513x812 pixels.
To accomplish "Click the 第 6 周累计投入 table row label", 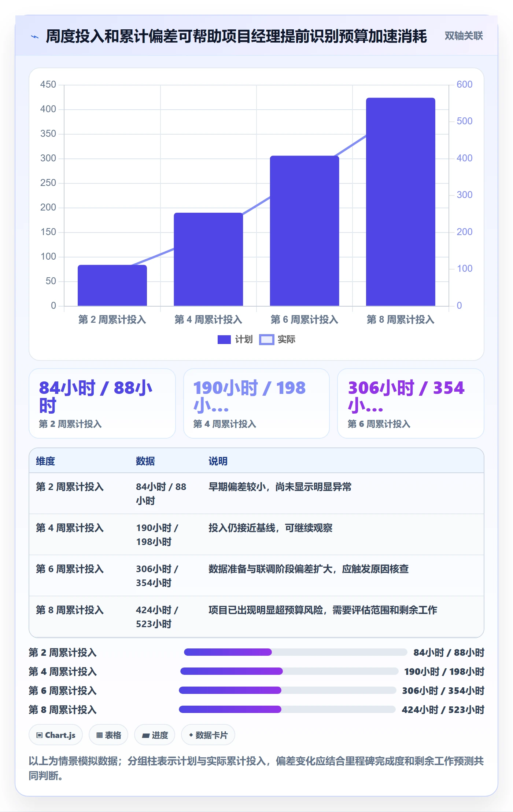I will pyautogui.click(x=70, y=569).
